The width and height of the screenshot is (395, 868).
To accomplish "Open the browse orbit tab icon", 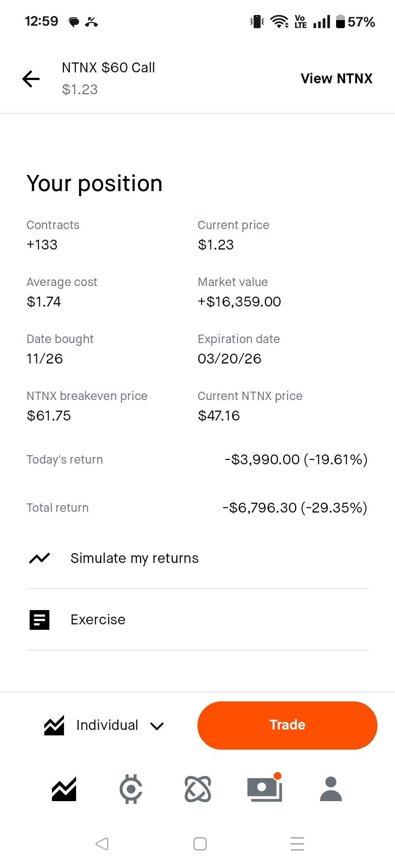I will click(x=198, y=789).
